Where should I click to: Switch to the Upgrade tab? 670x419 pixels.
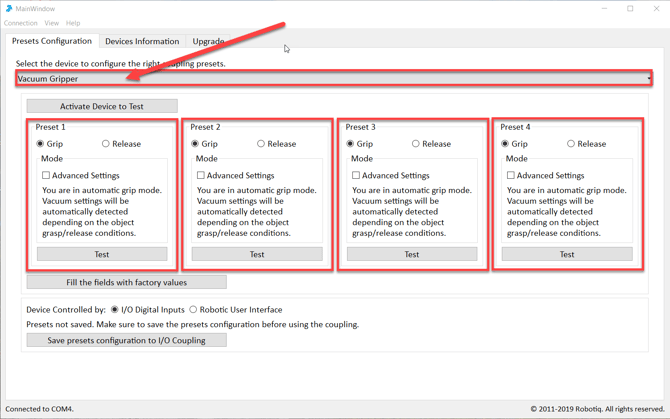pos(208,42)
